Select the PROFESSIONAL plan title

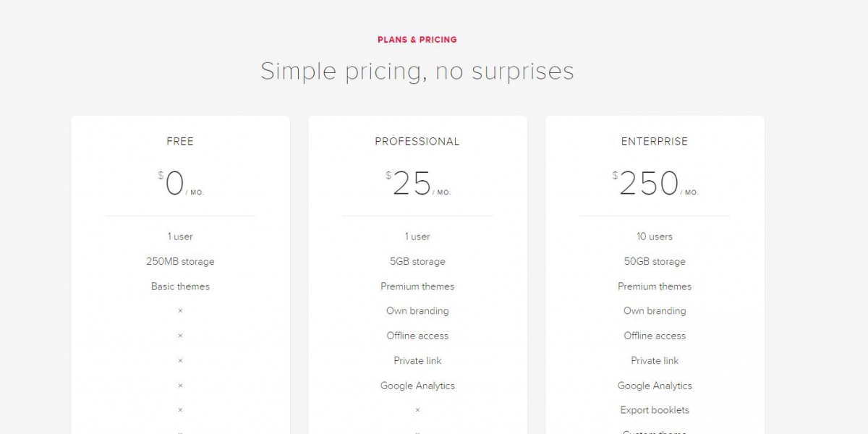(x=417, y=142)
